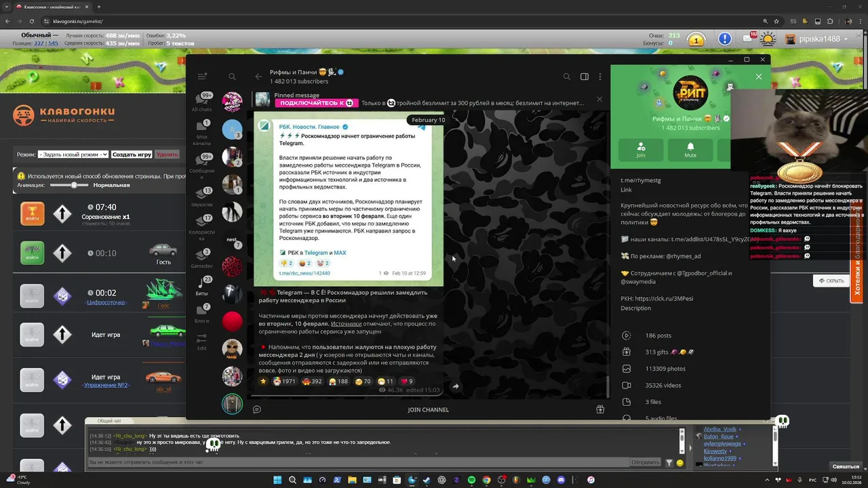Screen dimensions: 868x488
Task: Open the Цифросоточка game link
Action: 106,302
